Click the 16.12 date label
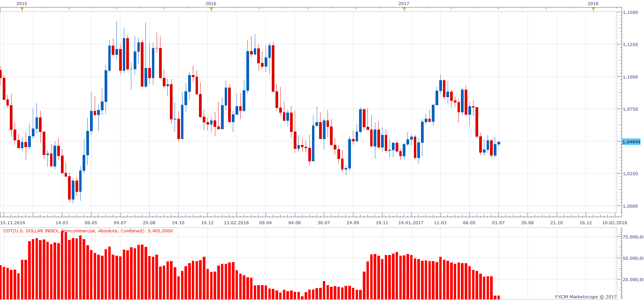 click(586, 223)
